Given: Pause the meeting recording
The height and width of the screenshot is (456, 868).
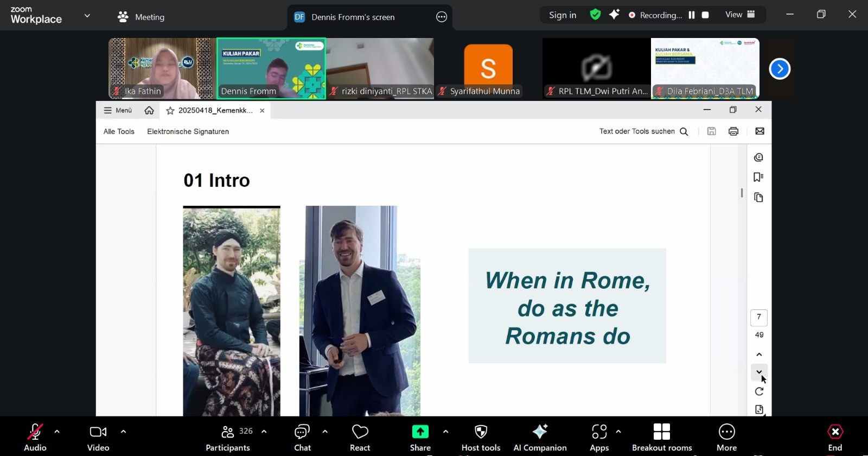Looking at the screenshot, I should pyautogui.click(x=692, y=15).
